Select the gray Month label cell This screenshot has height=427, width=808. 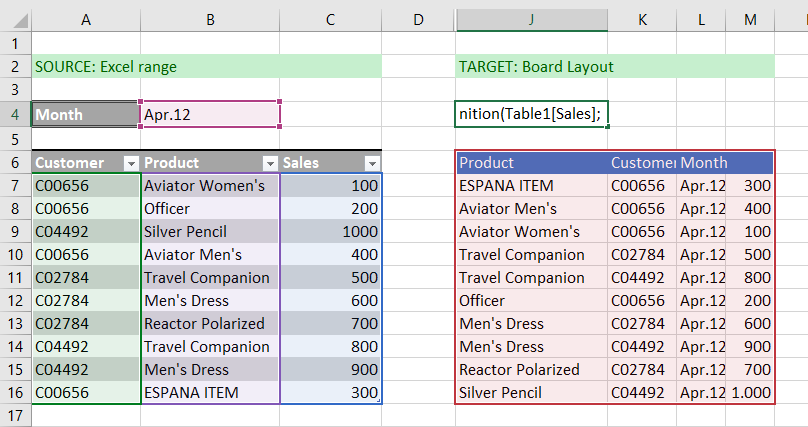86,114
